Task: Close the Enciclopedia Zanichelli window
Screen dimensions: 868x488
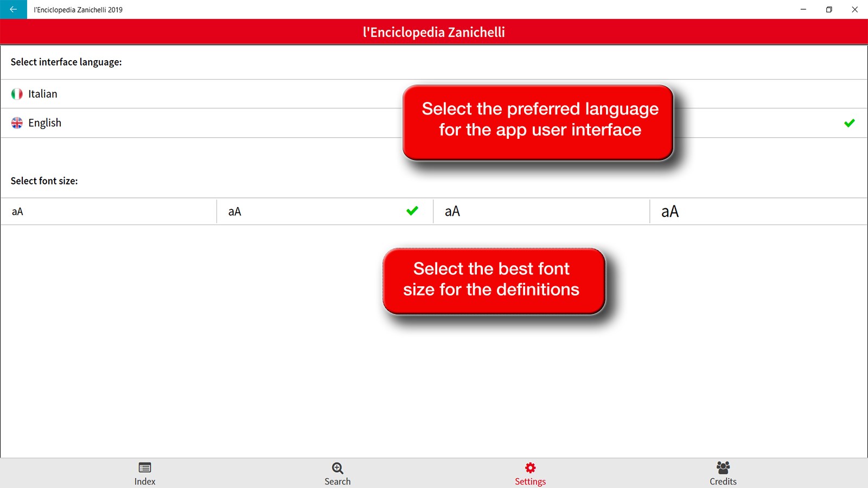Action: pos(854,9)
